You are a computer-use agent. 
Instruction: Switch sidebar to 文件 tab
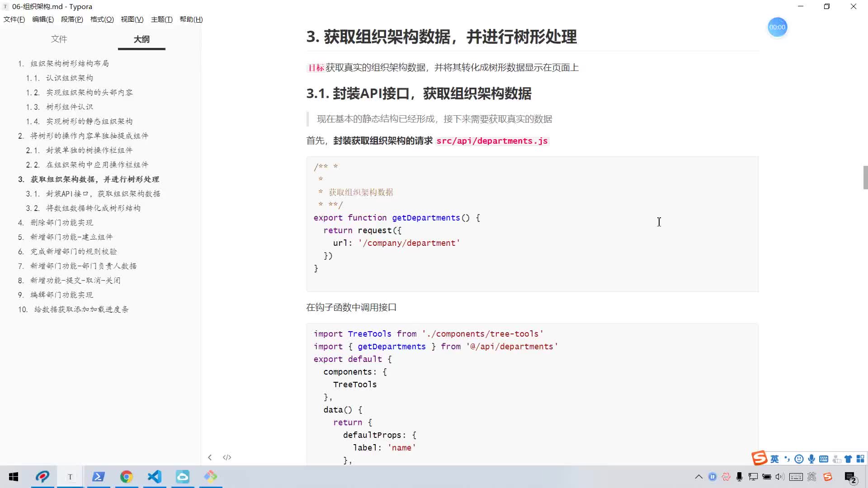click(59, 39)
